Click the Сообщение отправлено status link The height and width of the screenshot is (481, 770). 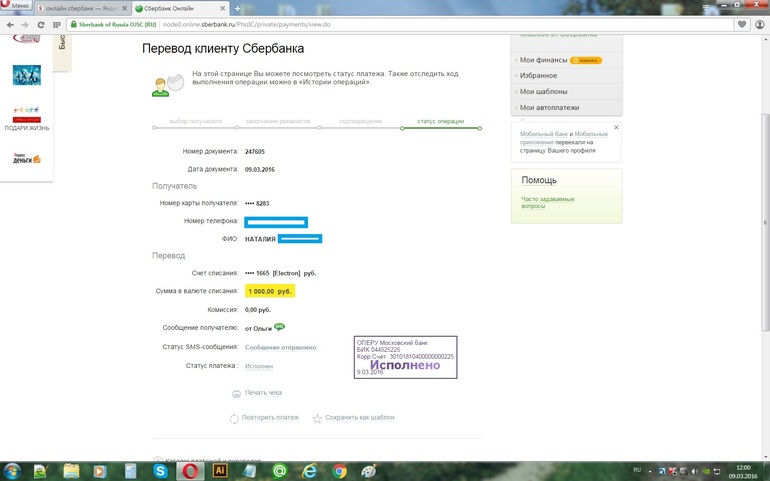tap(280, 347)
